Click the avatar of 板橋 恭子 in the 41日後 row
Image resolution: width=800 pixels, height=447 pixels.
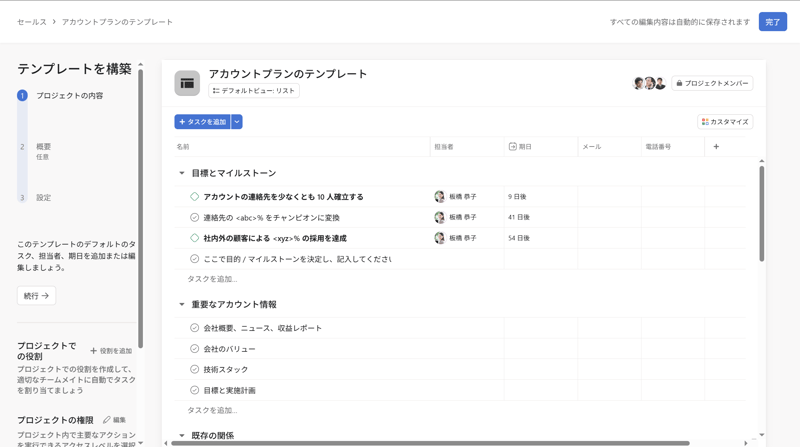point(439,217)
